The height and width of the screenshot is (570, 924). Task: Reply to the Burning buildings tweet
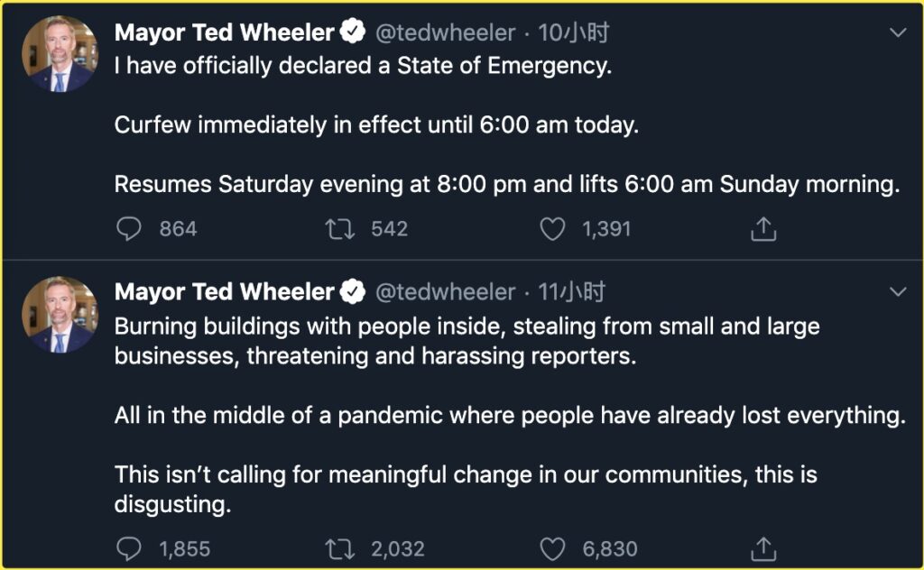130,547
